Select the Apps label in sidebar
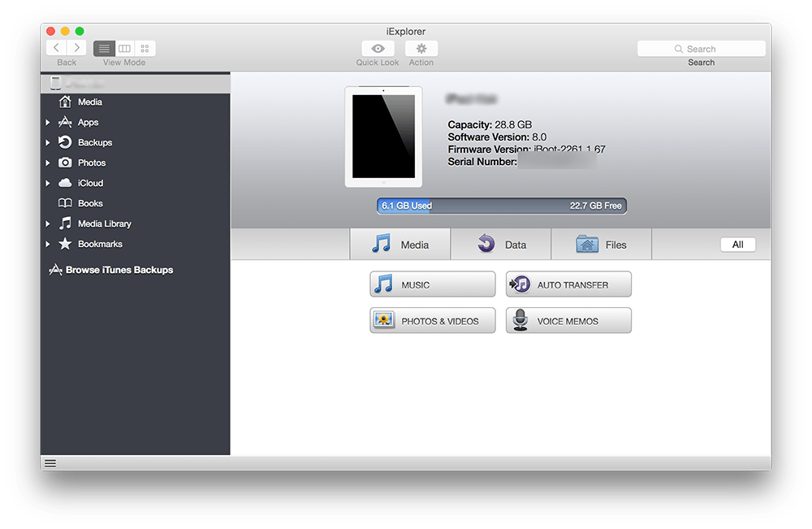Screen dimensions: 812x529 [88, 123]
